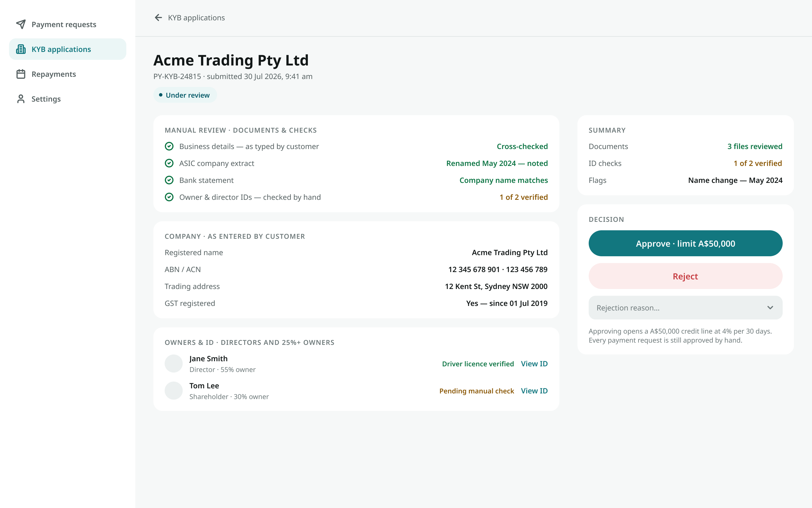The image size is (812, 508).
Task: View ID for Tom Lee
Action: click(x=534, y=391)
